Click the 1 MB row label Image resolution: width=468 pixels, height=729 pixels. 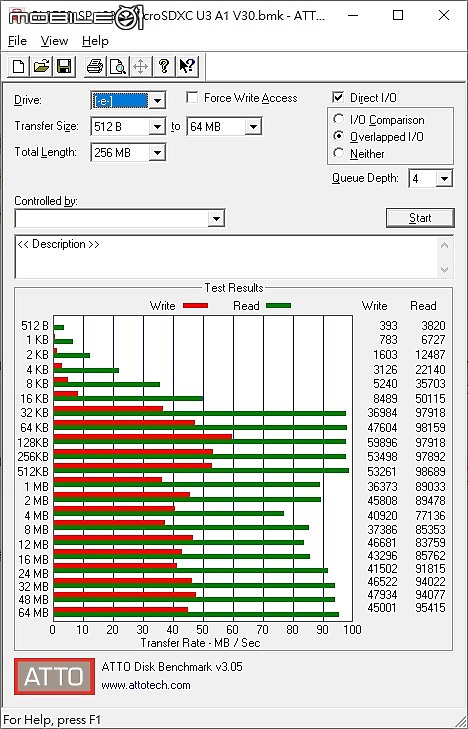(36, 486)
